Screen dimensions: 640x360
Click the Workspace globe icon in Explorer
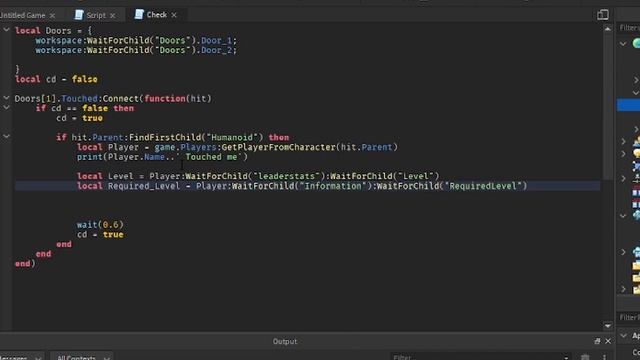coord(636,43)
